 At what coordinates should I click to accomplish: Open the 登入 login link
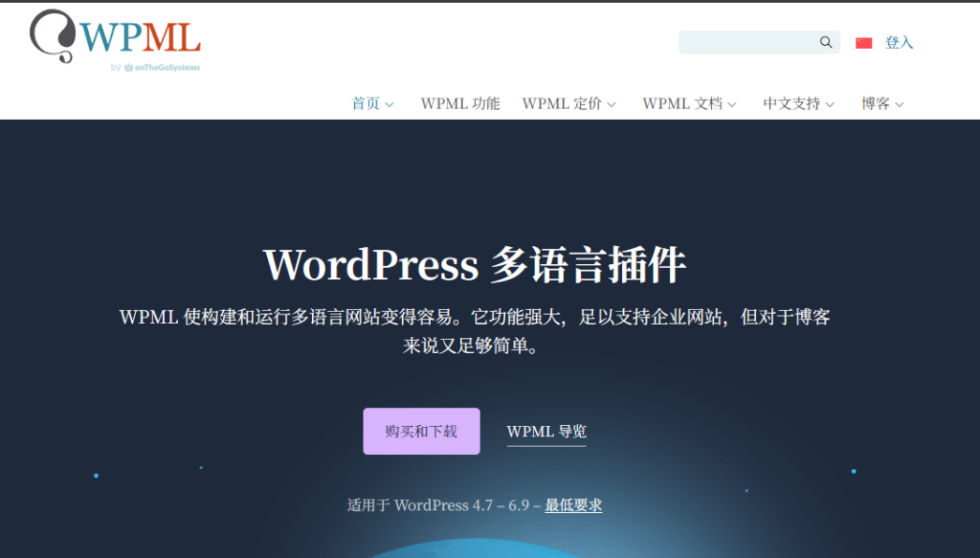[899, 43]
